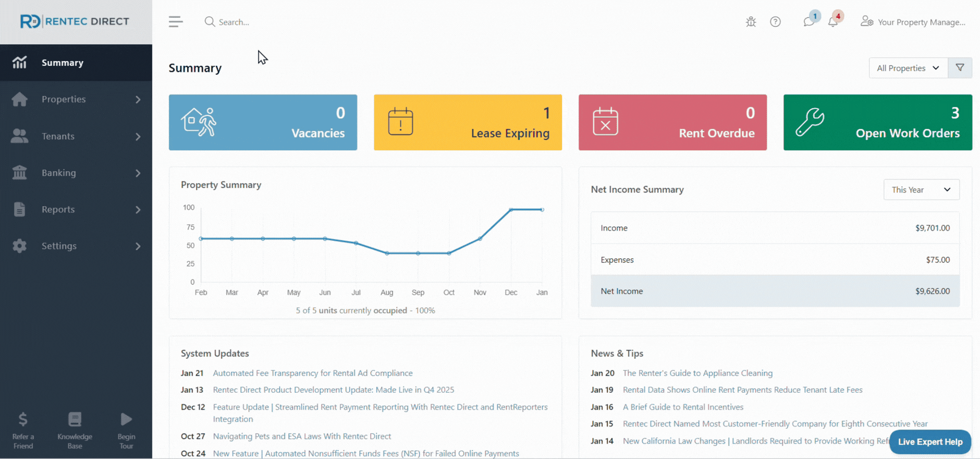980x459 pixels.
Task: Select Properties in the sidebar
Action: 76,99
